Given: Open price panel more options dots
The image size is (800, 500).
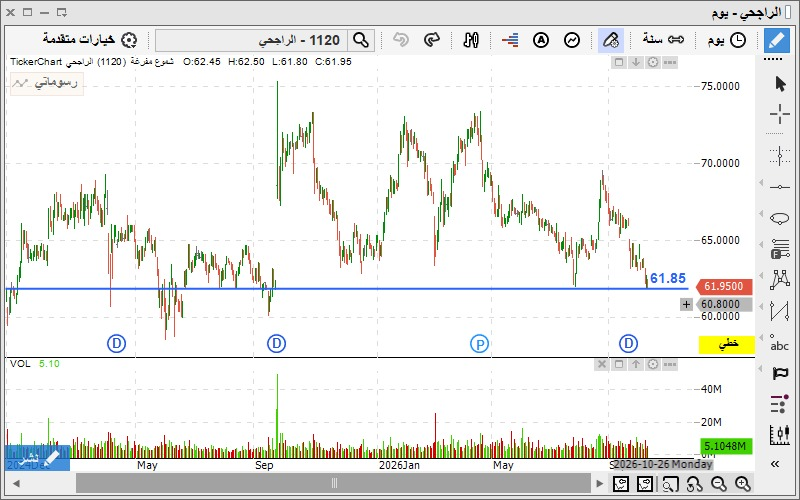Looking at the screenshot, I should point(670,62).
